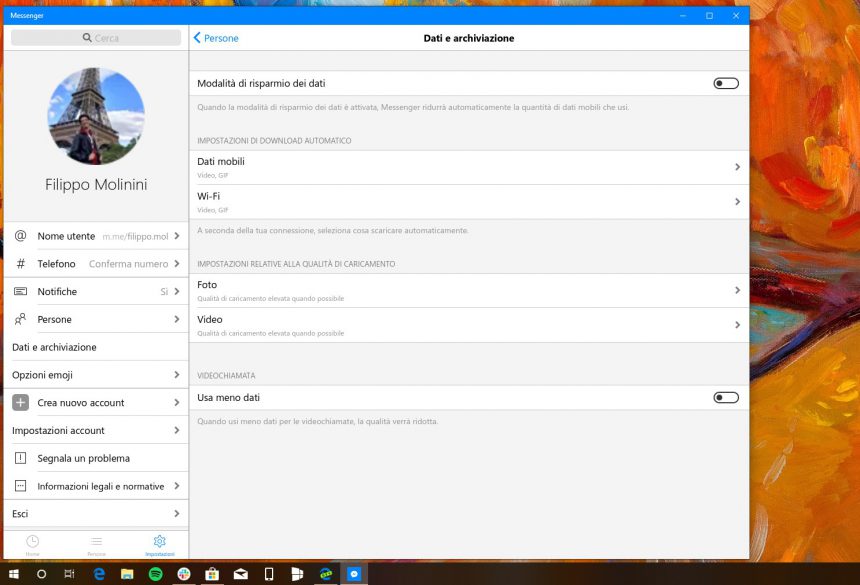Click the Segnala un problema exclamation icon

click(20, 458)
